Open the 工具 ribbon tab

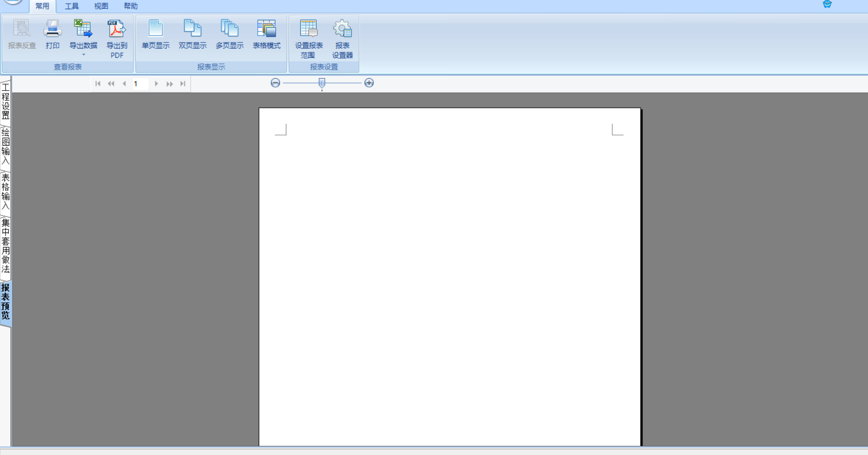(x=72, y=6)
